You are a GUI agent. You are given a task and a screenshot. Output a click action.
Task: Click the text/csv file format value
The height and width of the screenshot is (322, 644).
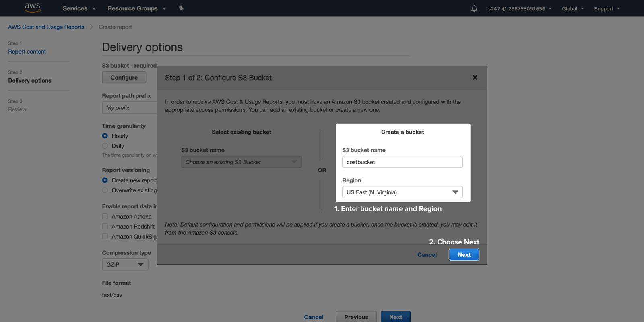112,295
